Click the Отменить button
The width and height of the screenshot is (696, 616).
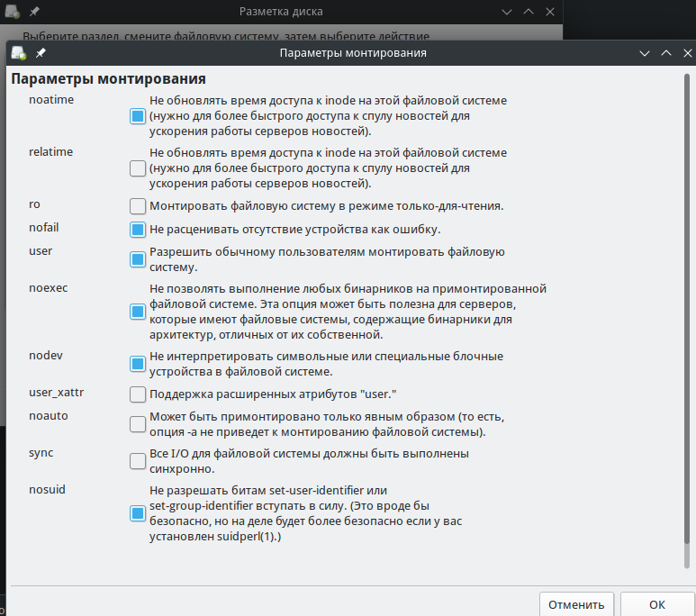[x=576, y=604]
